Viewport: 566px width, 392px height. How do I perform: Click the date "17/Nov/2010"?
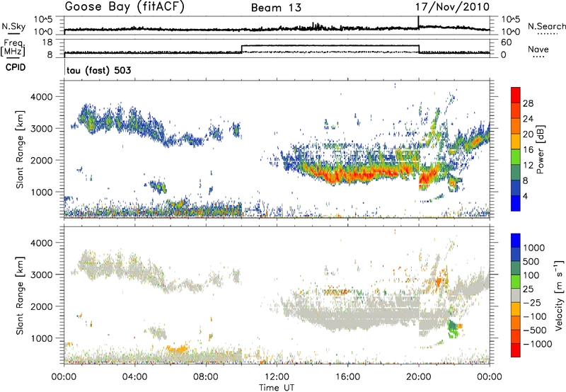452,7
